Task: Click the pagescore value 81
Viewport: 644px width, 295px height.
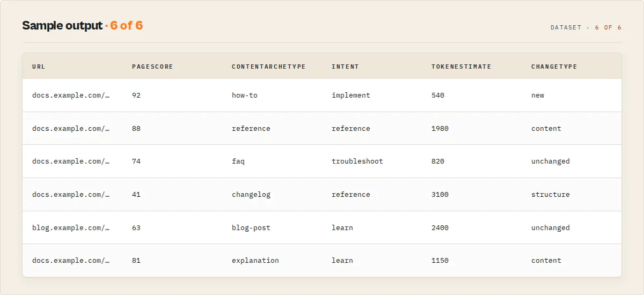Action: 136,261
